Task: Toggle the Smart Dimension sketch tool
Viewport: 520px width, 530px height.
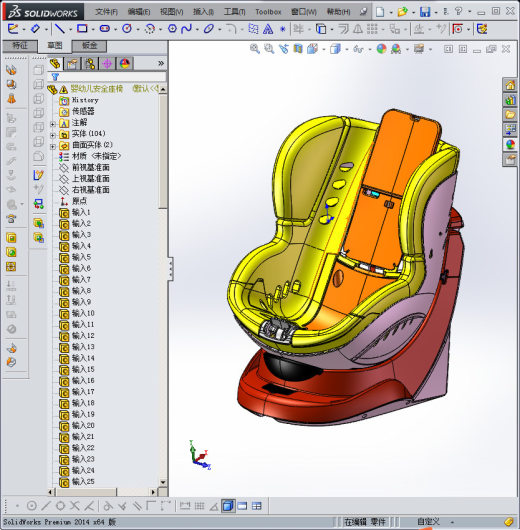Action: coord(35,29)
